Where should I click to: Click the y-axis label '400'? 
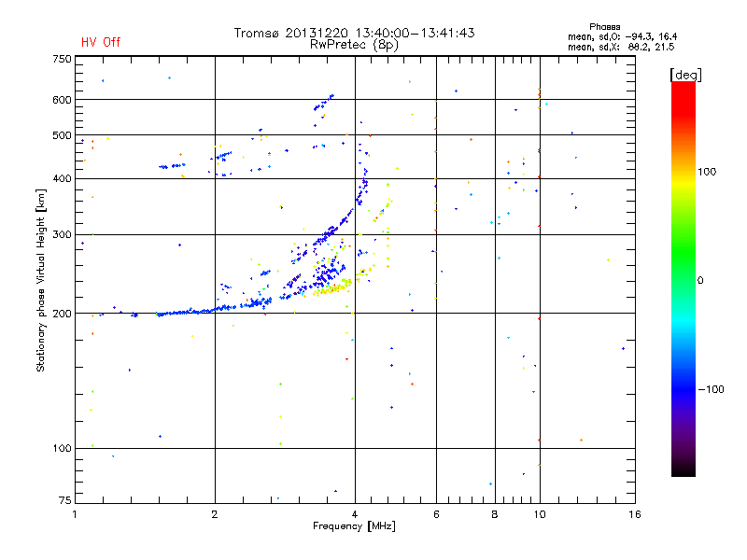coord(62,178)
